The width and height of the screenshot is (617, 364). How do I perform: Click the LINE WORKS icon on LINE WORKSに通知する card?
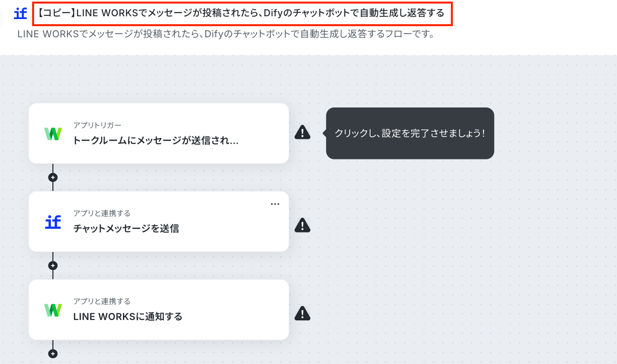click(53, 310)
